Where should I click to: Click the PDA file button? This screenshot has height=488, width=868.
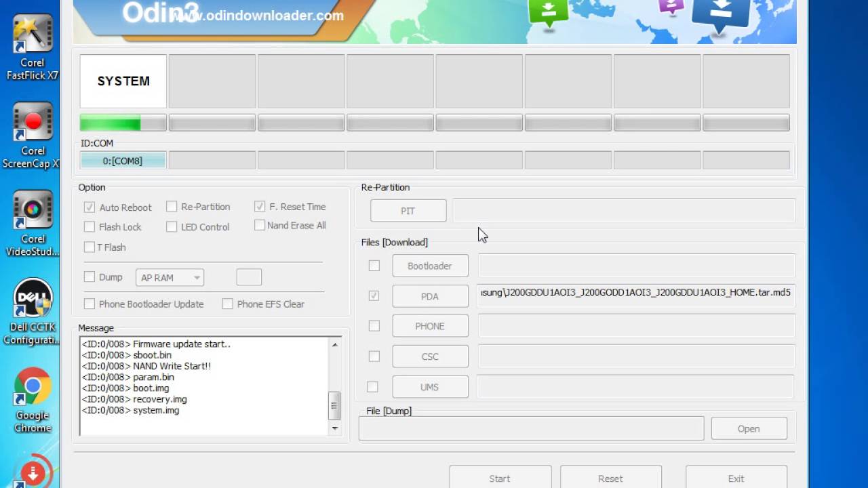click(x=430, y=296)
